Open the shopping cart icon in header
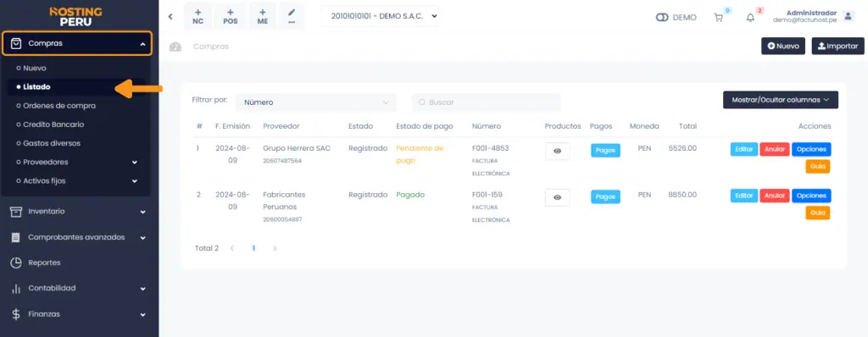 (x=719, y=18)
